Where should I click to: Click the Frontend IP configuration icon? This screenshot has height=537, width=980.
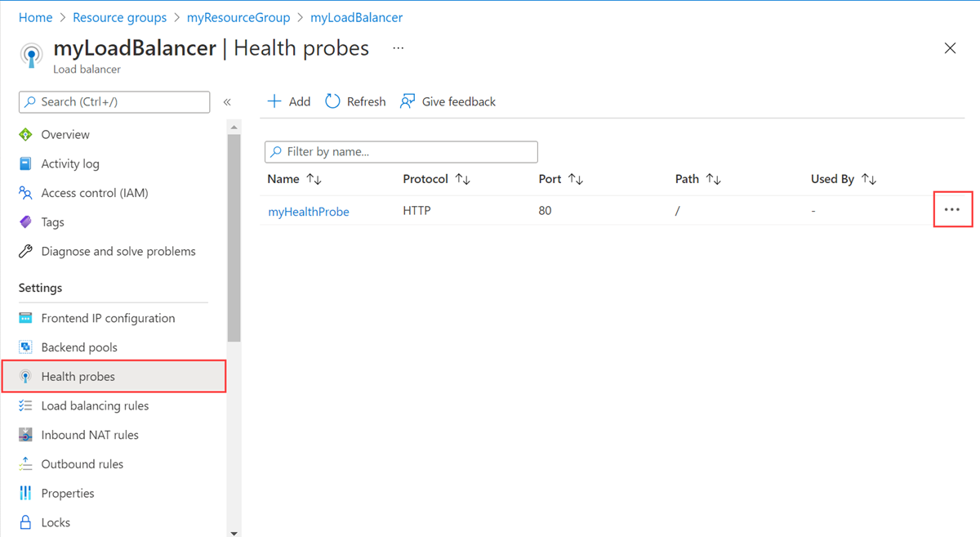click(x=25, y=318)
